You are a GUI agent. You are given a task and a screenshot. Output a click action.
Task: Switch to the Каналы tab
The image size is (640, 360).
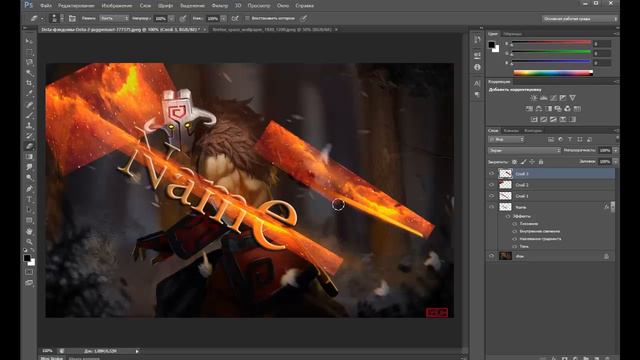point(511,131)
